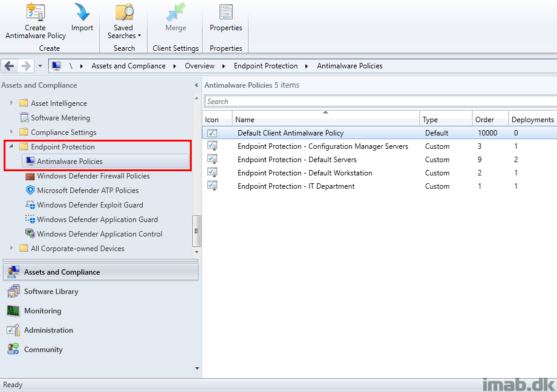Open the workspace overflow arrow below Community
Viewport: 557px width, 392px height.
coord(197,368)
